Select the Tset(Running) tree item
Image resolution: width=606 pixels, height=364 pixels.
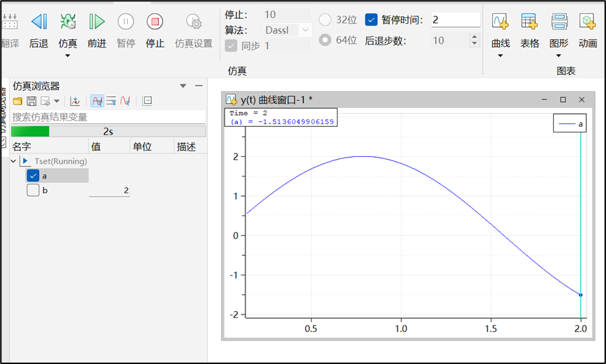pos(61,161)
